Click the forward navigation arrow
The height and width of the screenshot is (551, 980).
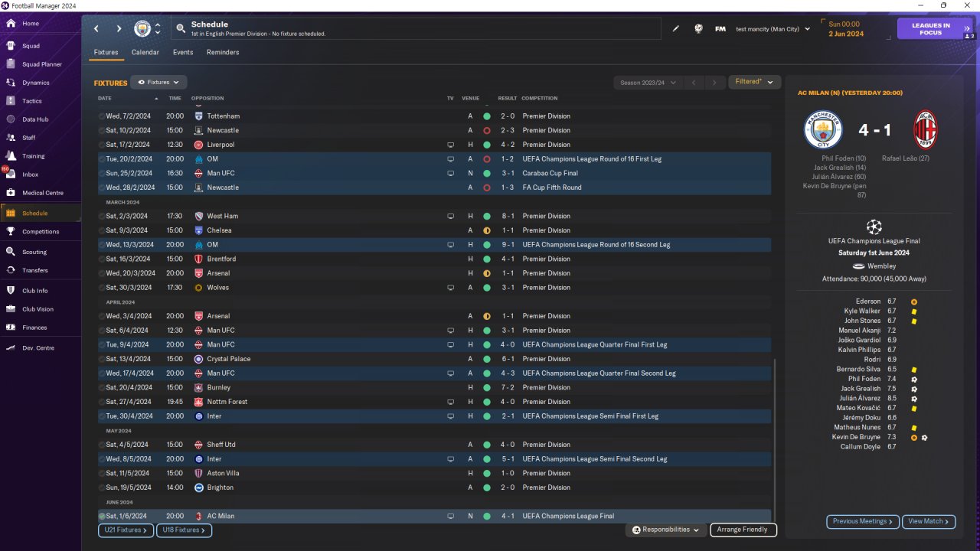point(119,29)
